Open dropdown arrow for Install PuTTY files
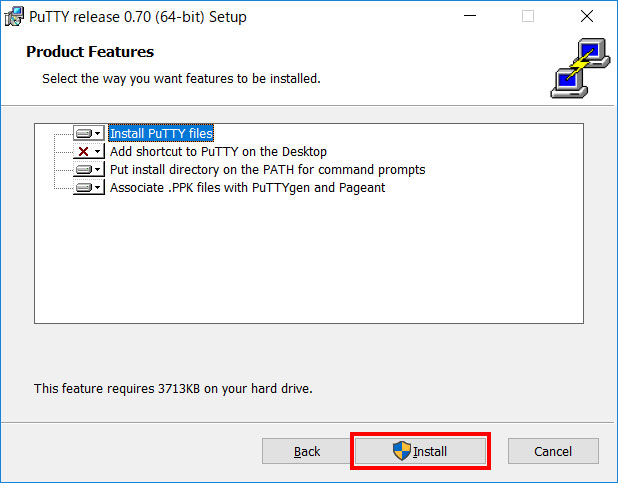Viewport: 618px width, 483px height. click(x=98, y=134)
